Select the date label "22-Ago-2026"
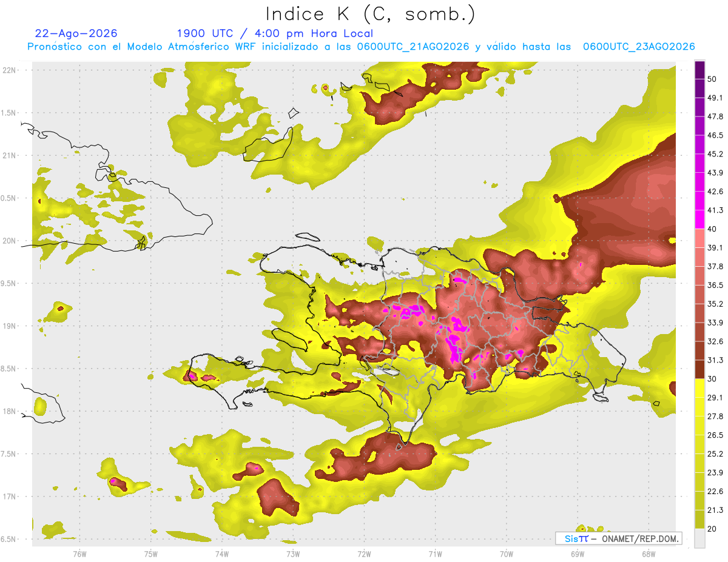728x562 pixels. click(76, 33)
